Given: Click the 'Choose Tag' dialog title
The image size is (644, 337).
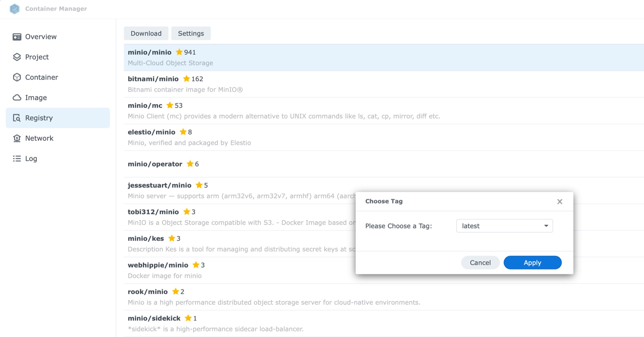Looking at the screenshot, I should [x=384, y=201].
